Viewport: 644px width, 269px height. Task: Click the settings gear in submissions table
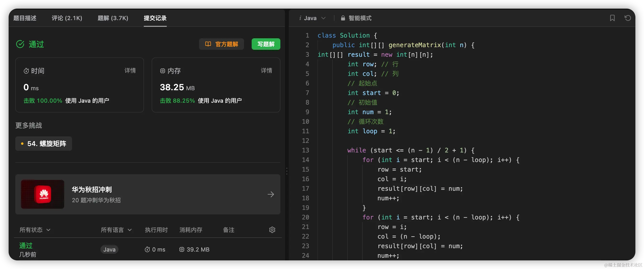272,230
